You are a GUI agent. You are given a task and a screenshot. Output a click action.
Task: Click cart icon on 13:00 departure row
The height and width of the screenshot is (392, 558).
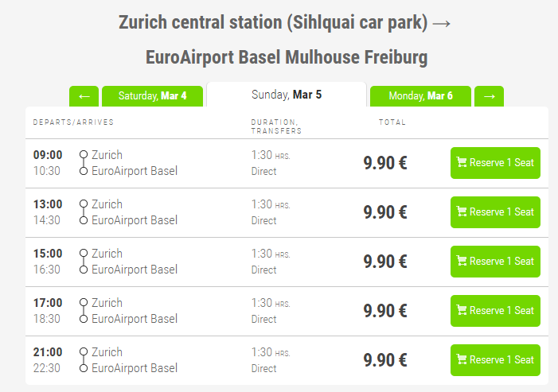[462, 212]
